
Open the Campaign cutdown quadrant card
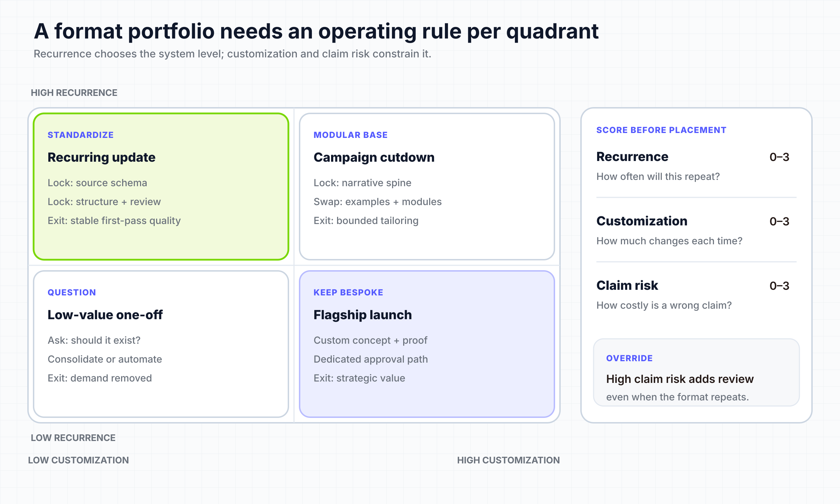(x=427, y=187)
